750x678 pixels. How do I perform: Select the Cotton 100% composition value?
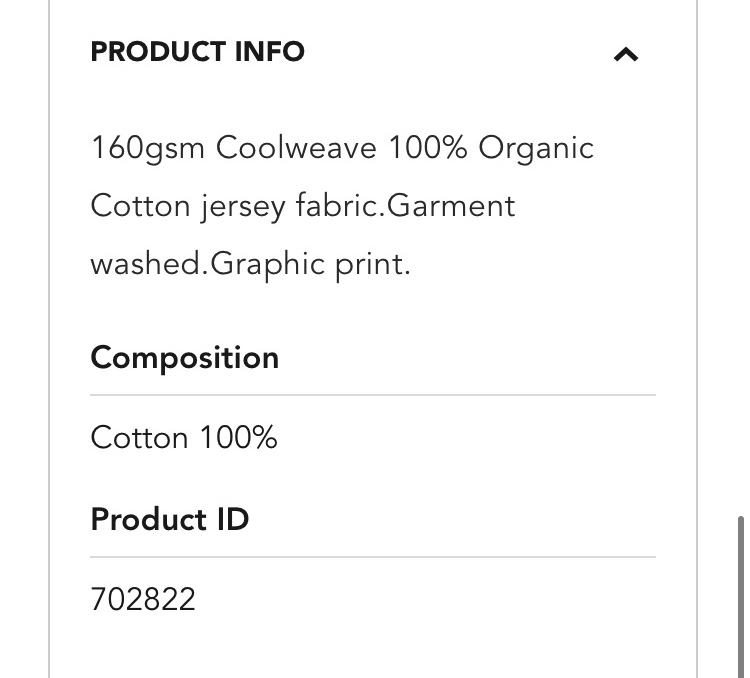click(x=184, y=438)
